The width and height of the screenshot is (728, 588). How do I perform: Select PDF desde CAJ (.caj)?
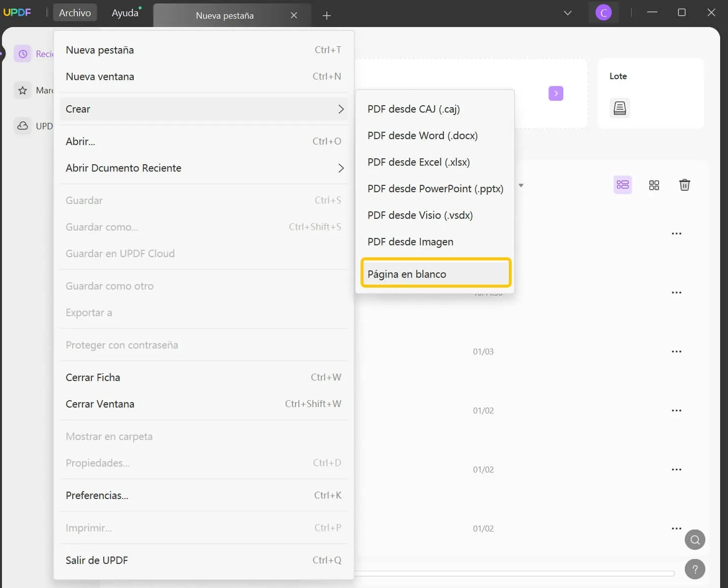coord(435,109)
